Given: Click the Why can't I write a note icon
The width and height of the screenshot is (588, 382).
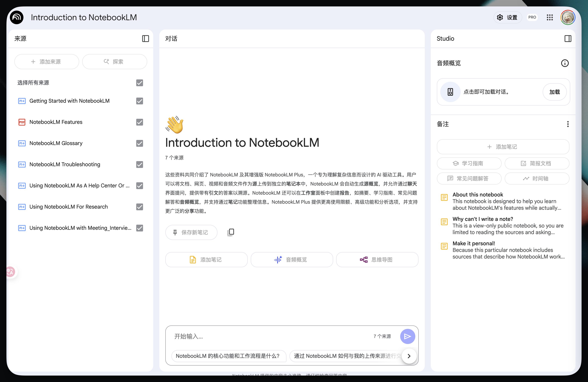Looking at the screenshot, I should pos(444,222).
